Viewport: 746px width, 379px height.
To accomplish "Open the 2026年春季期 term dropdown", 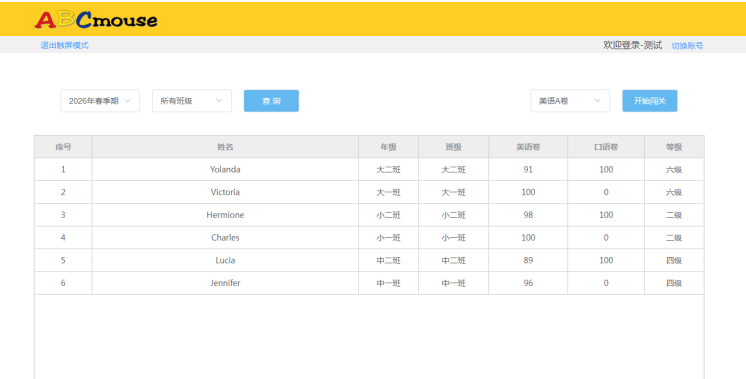I will (100, 101).
